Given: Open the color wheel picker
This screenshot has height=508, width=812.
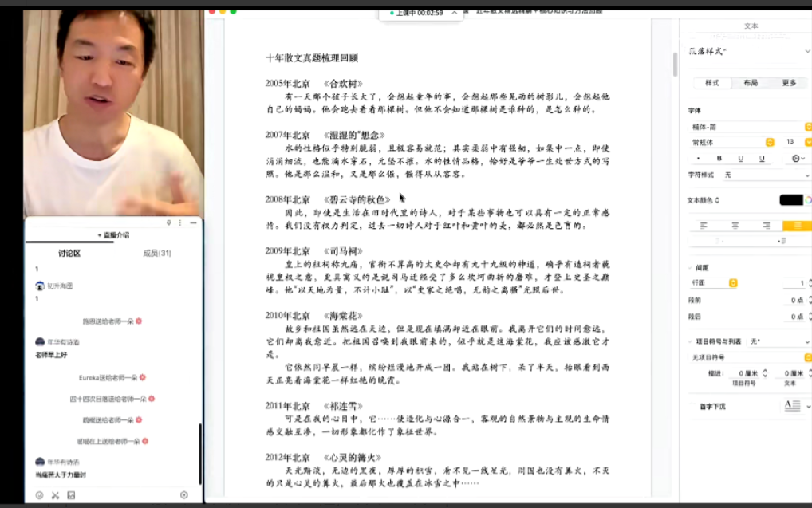Looking at the screenshot, I should (808, 200).
